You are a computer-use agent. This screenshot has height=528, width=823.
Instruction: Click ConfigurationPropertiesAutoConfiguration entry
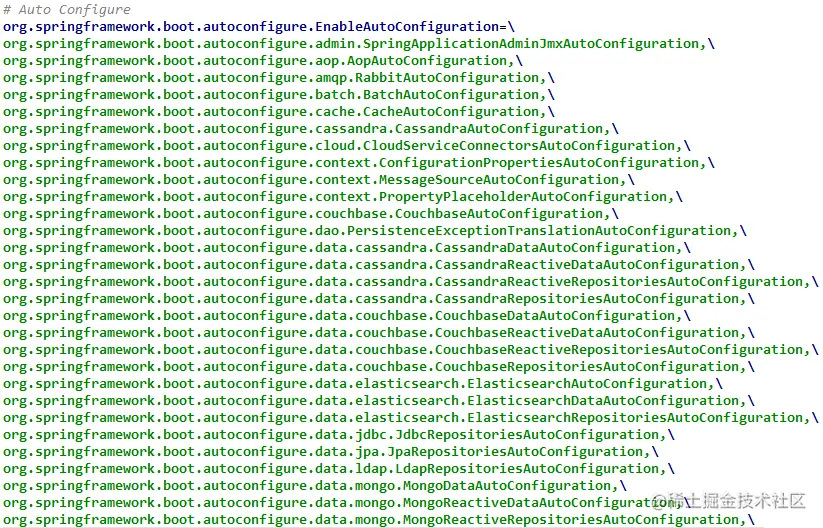(x=359, y=163)
